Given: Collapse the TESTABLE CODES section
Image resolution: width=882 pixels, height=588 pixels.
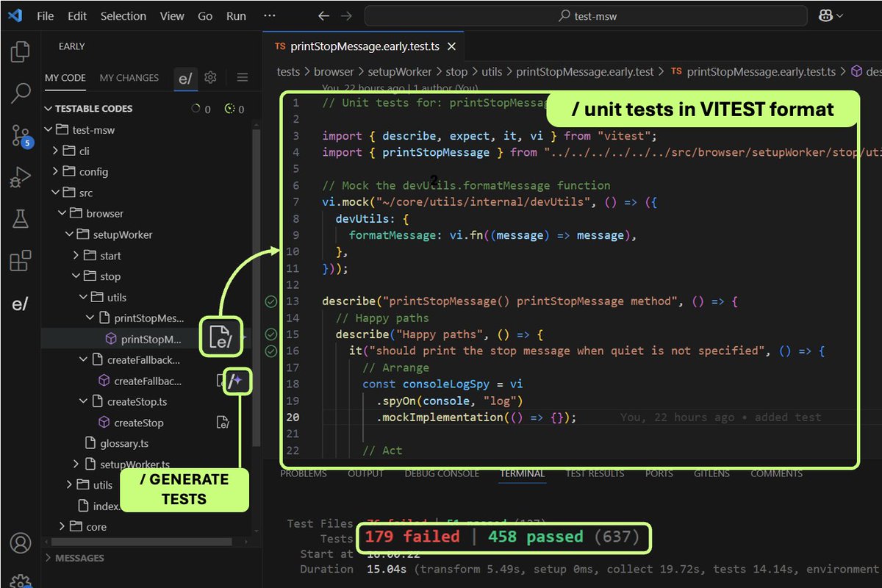Looking at the screenshot, I should point(49,108).
